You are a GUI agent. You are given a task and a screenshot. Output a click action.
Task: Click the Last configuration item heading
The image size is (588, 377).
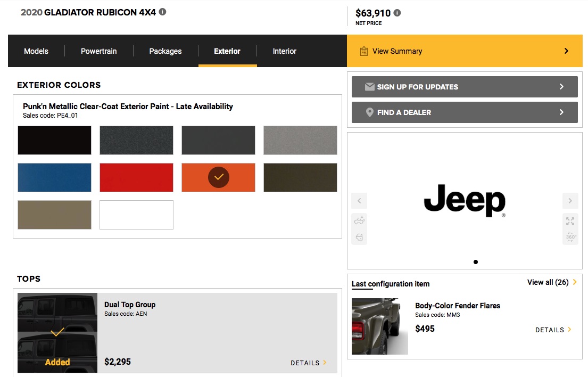pyautogui.click(x=391, y=284)
